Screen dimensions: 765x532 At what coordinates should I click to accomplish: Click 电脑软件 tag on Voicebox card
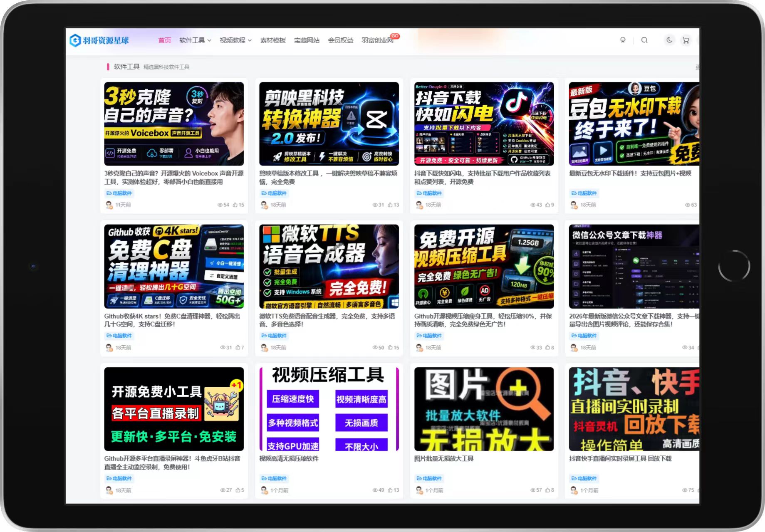[119, 193]
